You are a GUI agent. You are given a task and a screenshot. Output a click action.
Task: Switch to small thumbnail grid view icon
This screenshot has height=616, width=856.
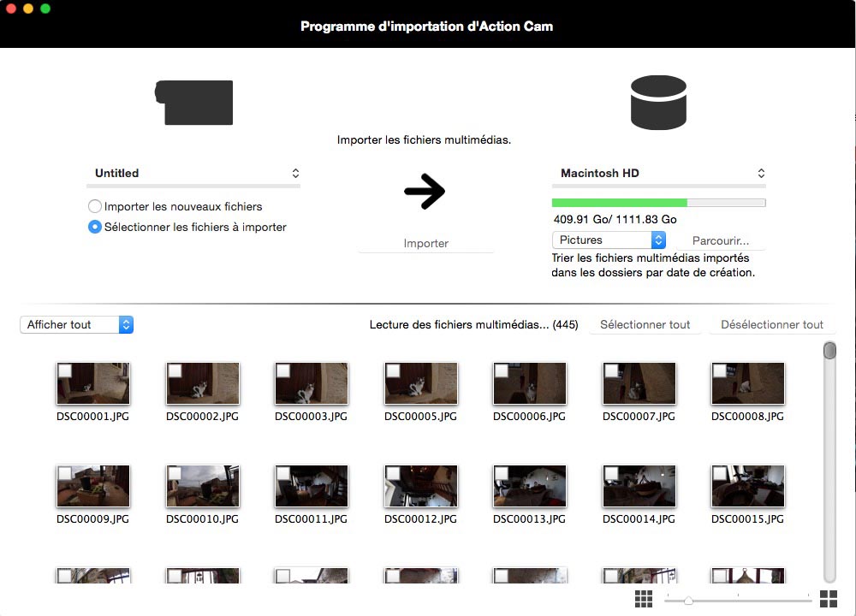(x=644, y=599)
